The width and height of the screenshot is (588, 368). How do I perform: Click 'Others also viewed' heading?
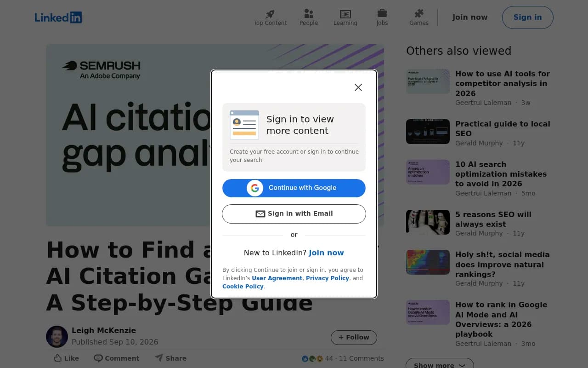[458, 51]
